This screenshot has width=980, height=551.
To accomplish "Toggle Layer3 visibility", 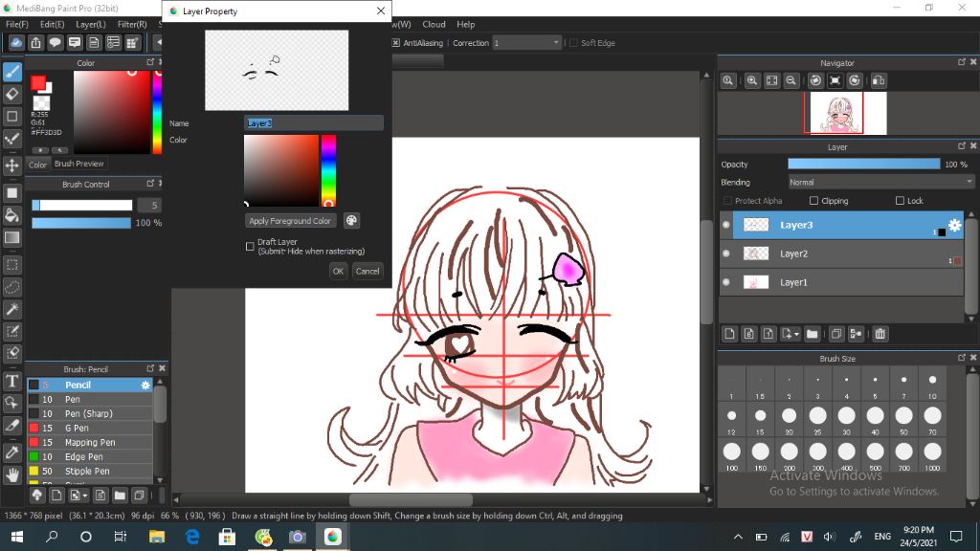I will click(726, 225).
